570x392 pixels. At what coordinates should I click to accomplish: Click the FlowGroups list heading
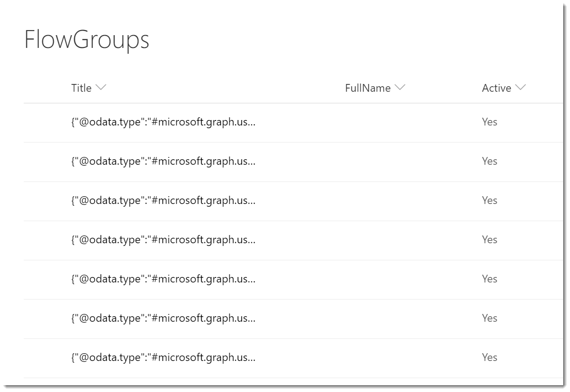click(87, 40)
